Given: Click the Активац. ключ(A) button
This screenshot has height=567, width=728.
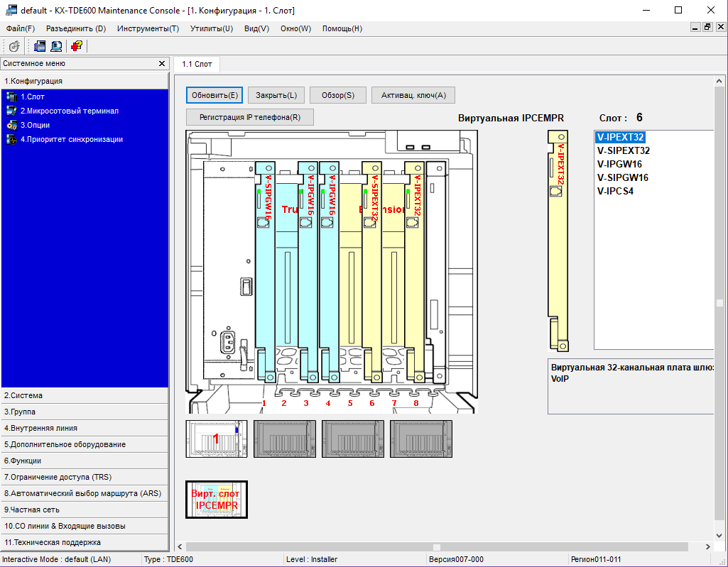Looking at the screenshot, I should [413, 95].
